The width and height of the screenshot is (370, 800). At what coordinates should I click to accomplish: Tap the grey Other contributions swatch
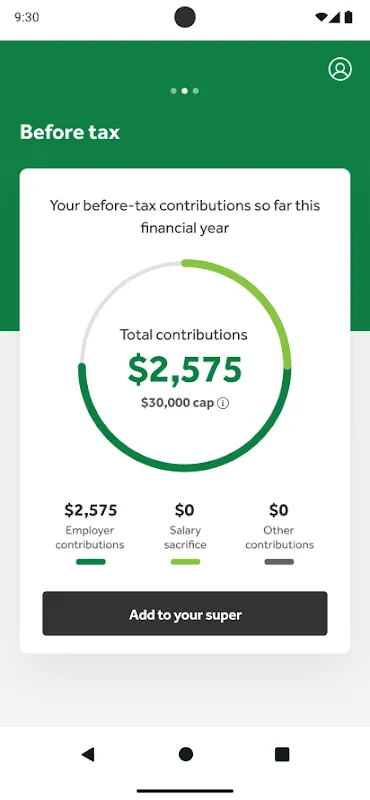(279, 562)
